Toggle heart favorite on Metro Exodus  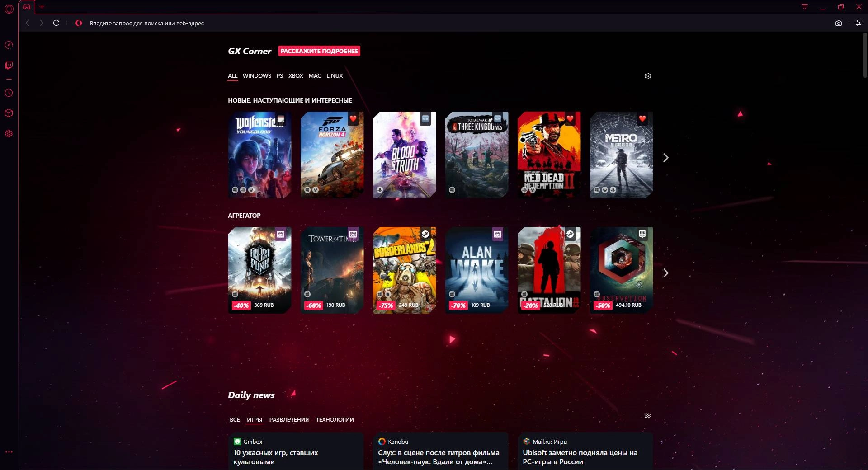point(642,119)
